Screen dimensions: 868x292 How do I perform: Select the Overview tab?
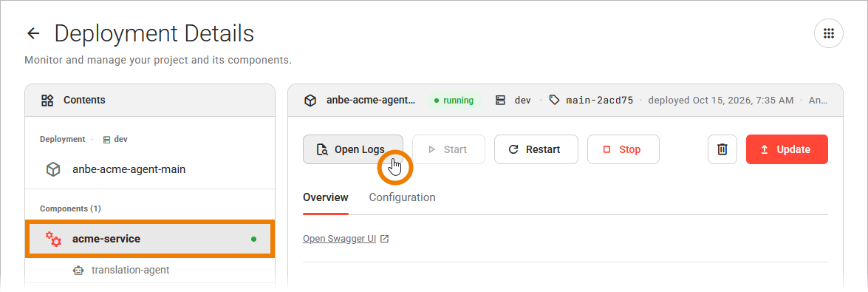click(326, 197)
